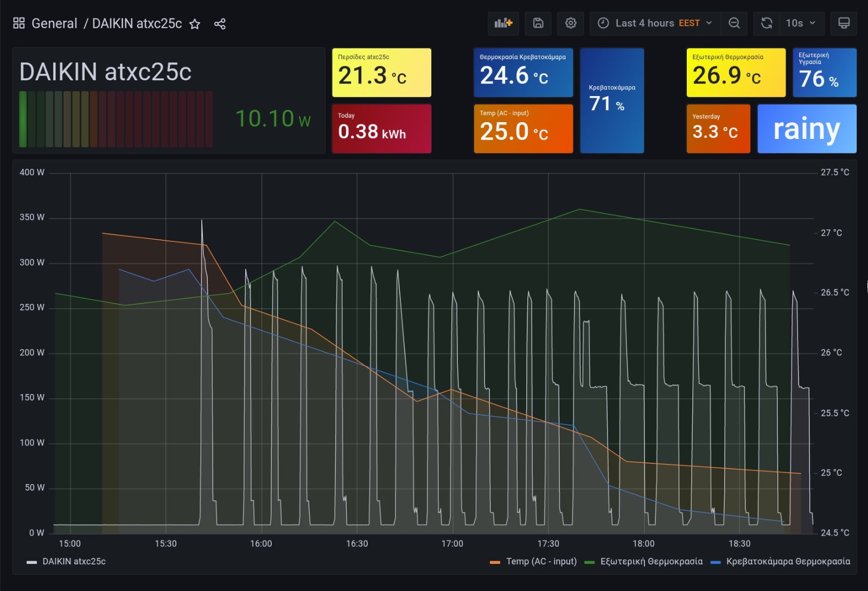The width and height of the screenshot is (868, 591).
Task: Click the green Εξωτερική legend color swatch
Action: (x=589, y=562)
